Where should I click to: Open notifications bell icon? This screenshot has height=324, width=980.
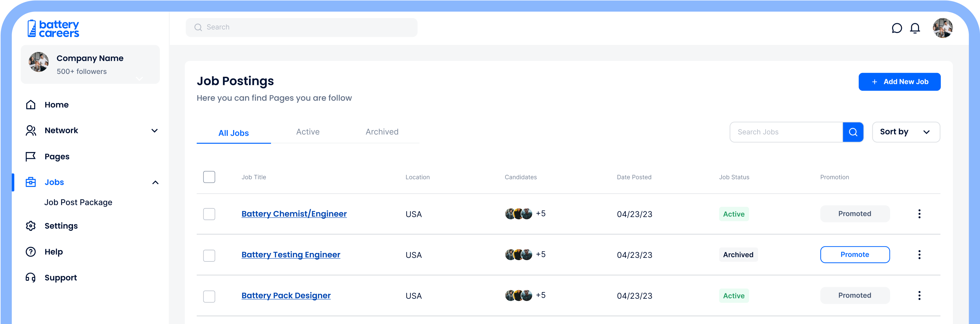914,28
